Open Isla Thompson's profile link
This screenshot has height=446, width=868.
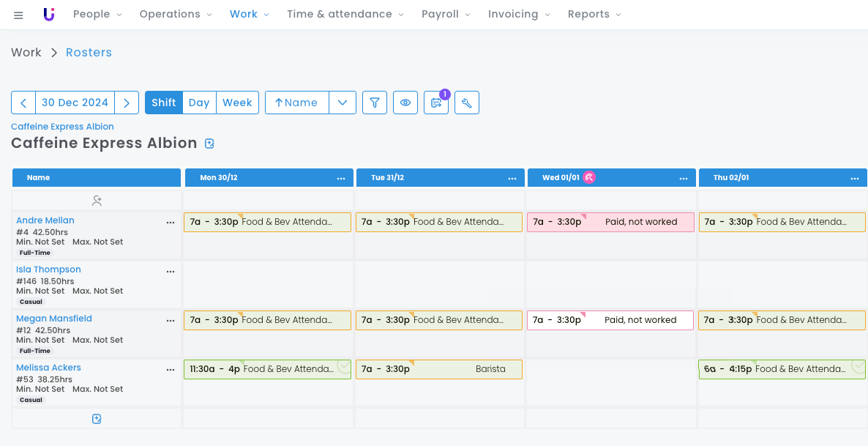[x=48, y=270]
